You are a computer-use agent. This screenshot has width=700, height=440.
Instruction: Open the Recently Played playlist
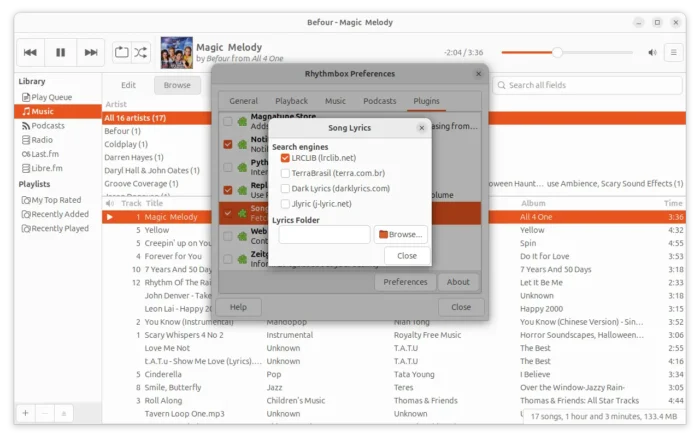point(55,228)
